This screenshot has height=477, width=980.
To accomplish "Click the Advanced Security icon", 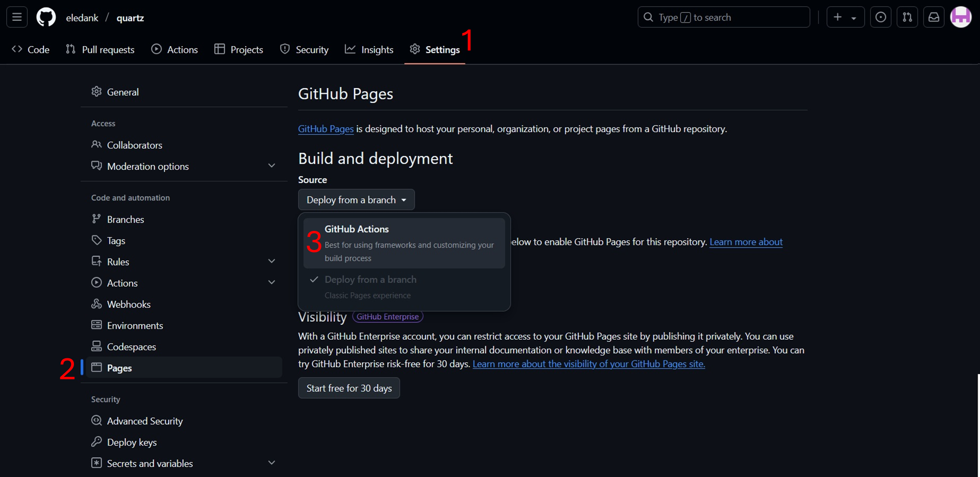I will pos(97,421).
